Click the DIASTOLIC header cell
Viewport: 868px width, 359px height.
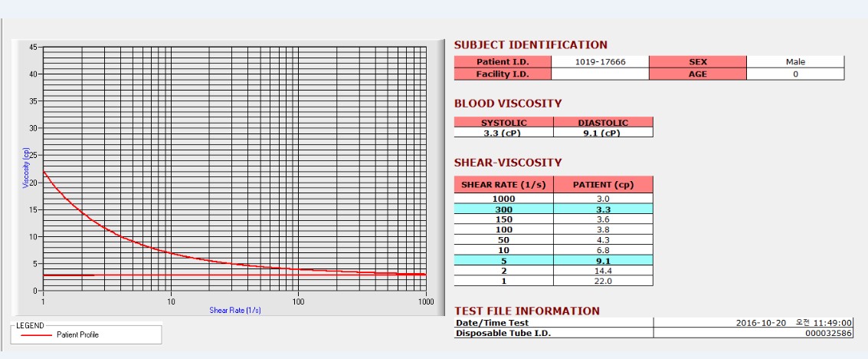point(603,123)
